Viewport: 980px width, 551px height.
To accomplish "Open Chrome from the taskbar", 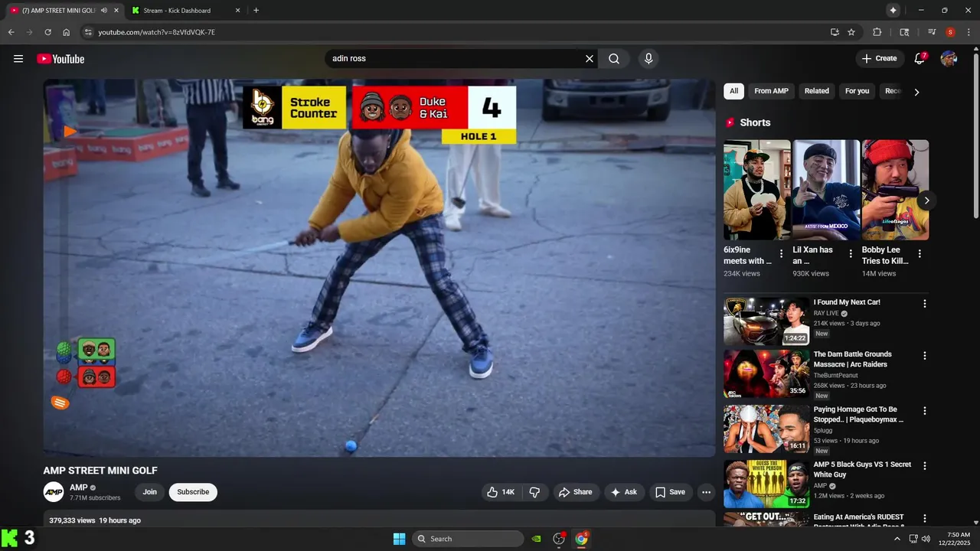I will pos(581,539).
